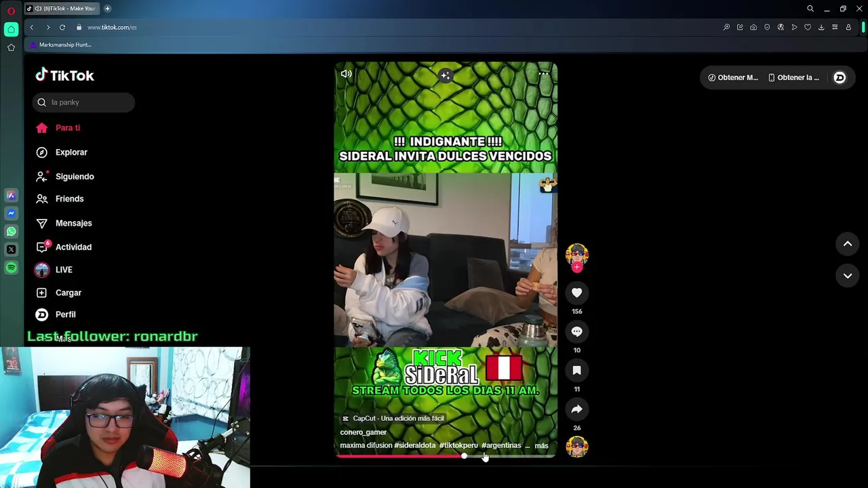
Task: Follow creator with red plus badge
Action: [x=577, y=267]
